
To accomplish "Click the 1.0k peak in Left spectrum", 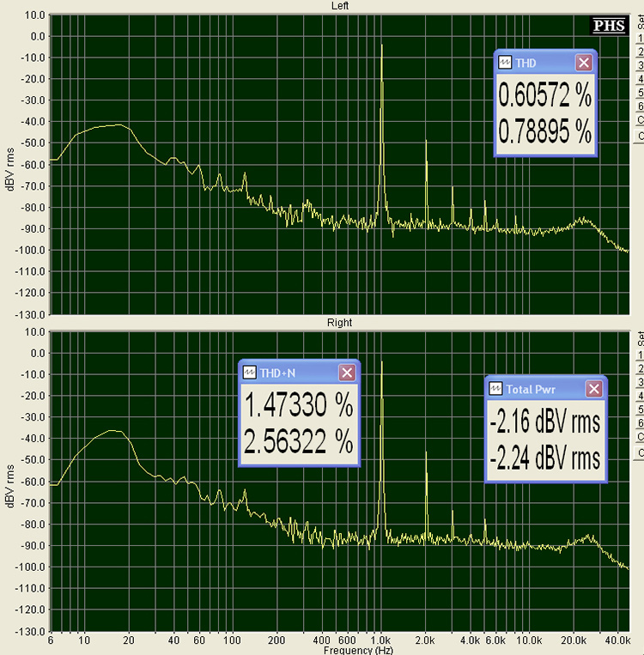I will click(381, 47).
